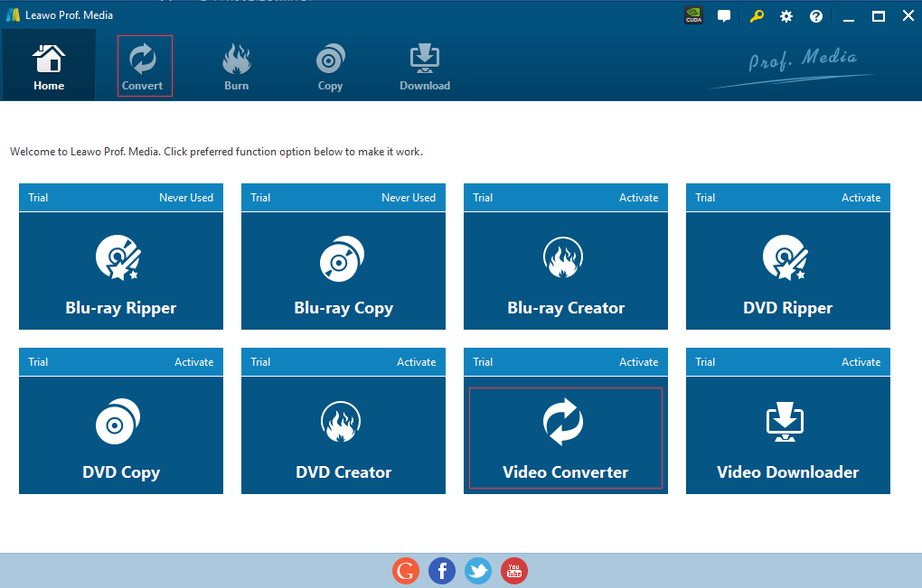Open settings with the gear icon
Image resolution: width=922 pixels, height=588 pixels.
(786, 16)
